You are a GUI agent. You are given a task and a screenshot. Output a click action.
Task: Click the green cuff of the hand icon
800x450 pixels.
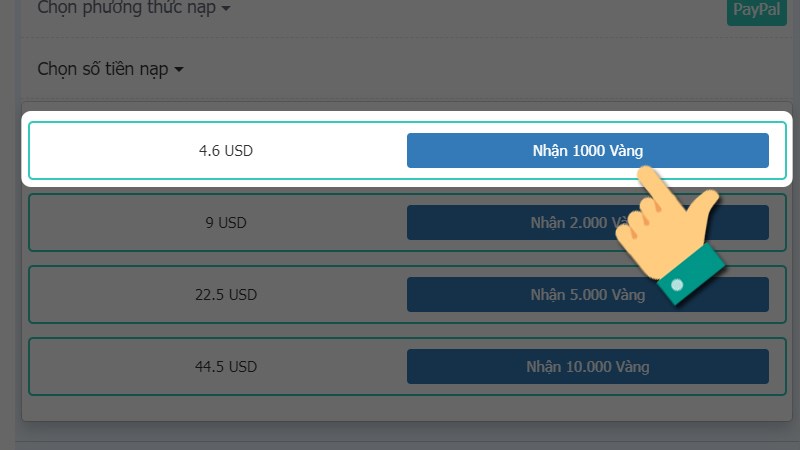[x=691, y=274]
